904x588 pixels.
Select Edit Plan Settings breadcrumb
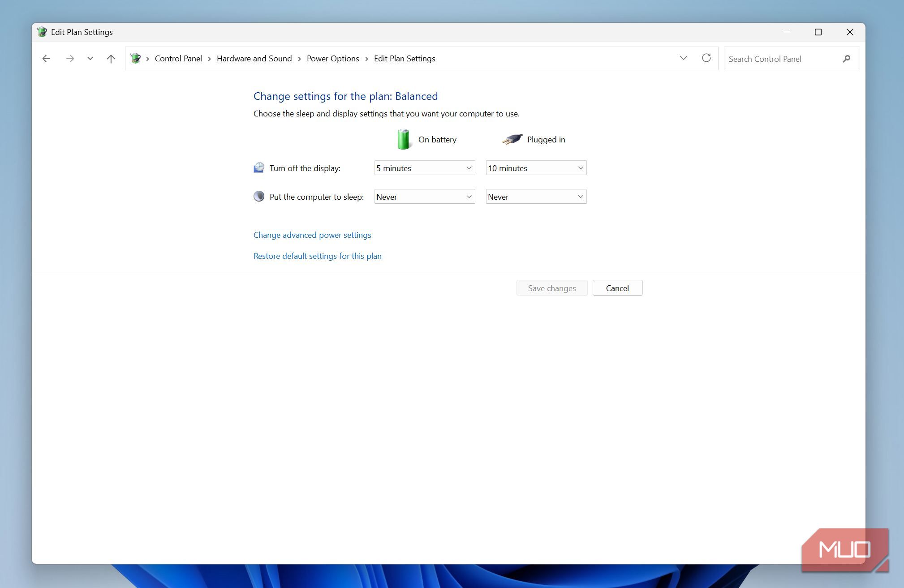[405, 59]
